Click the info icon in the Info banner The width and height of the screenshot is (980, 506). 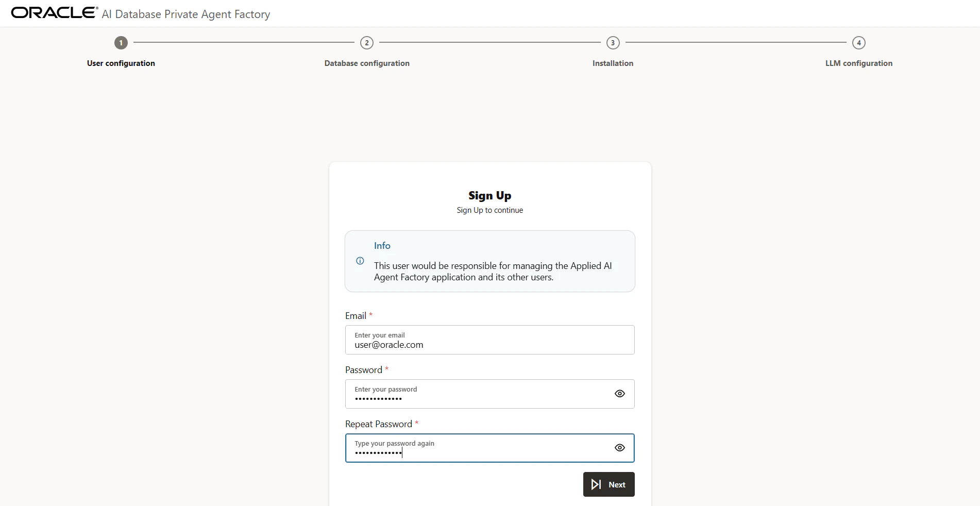tap(360, 261)
